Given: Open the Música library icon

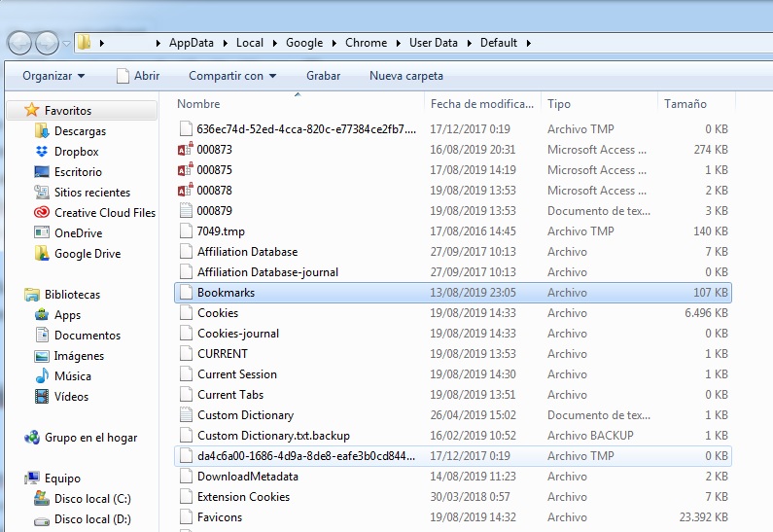Looking at the screenshot, I should pos(42,375).
